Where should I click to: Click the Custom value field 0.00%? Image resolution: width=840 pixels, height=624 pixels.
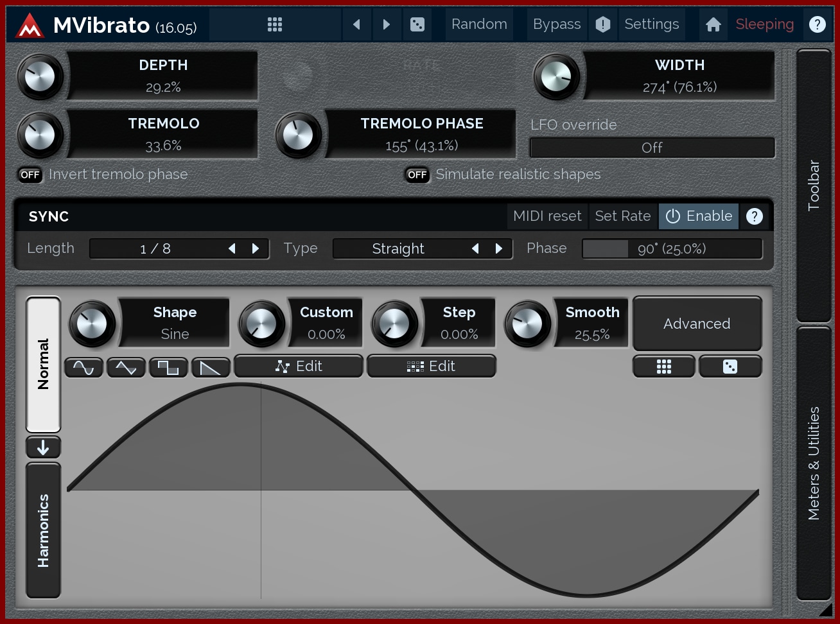[x=326, y=324]
